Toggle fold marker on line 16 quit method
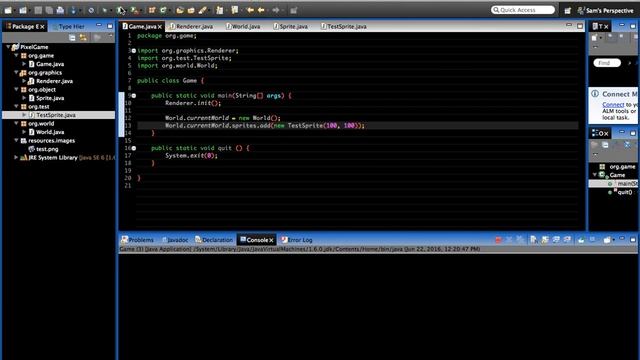The image size is (640, 360). tap(133, 148)
